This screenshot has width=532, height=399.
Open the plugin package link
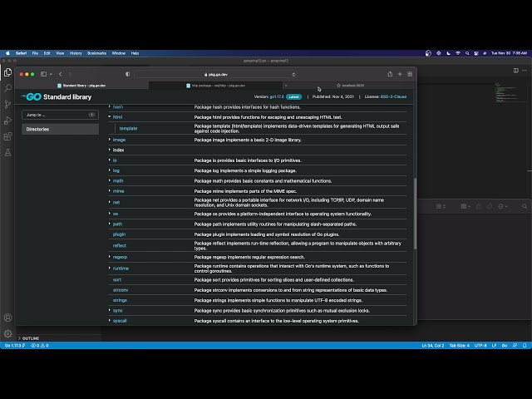tap(119, 234)
